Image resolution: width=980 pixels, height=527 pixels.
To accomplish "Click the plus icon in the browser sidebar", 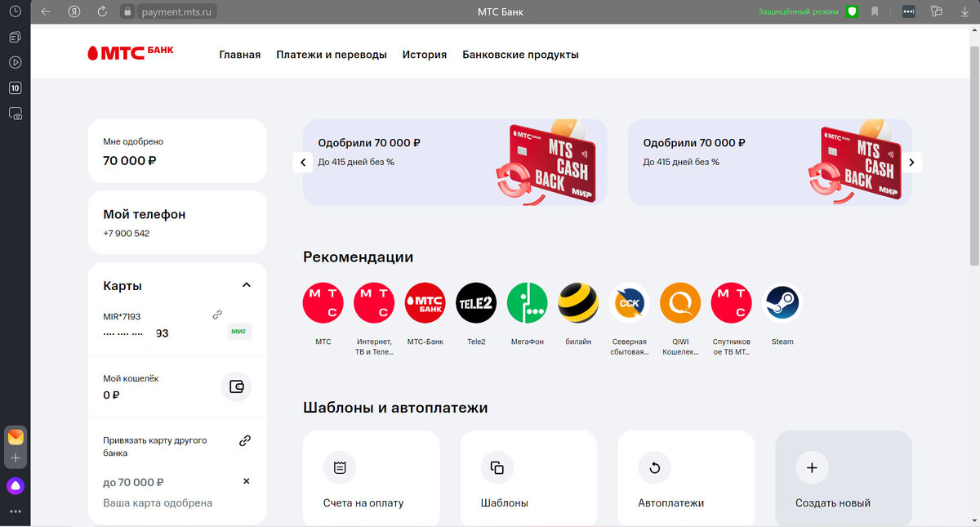I will (x=16, y=458).
